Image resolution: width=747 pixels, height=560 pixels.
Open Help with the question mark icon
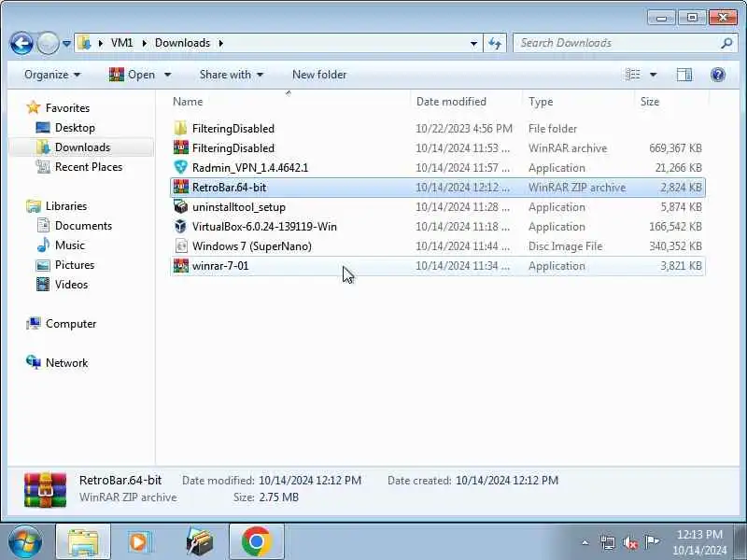click(717, 75)
